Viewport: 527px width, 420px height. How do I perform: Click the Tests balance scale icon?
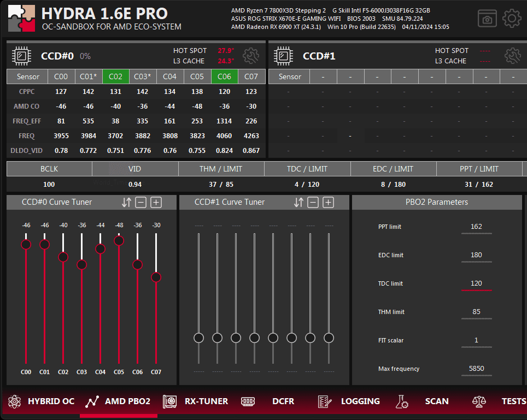click(479, 401)
